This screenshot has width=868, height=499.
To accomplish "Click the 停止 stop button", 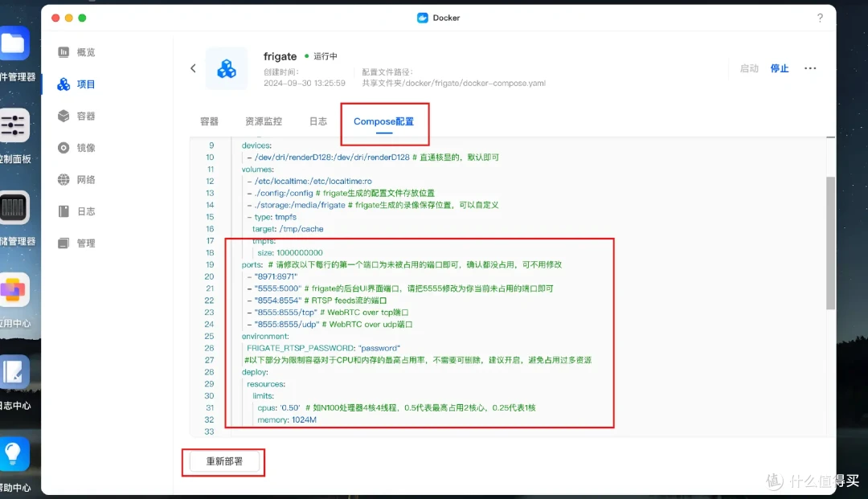I will (780, 68).
